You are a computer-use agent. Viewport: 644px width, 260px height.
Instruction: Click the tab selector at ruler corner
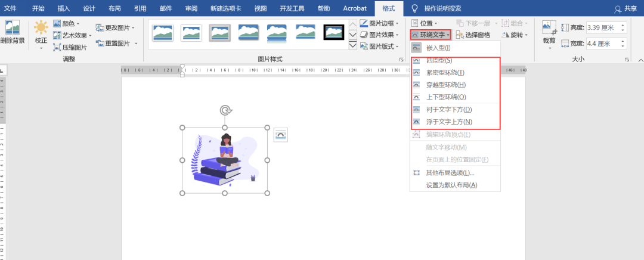click(x=2, y=70)
